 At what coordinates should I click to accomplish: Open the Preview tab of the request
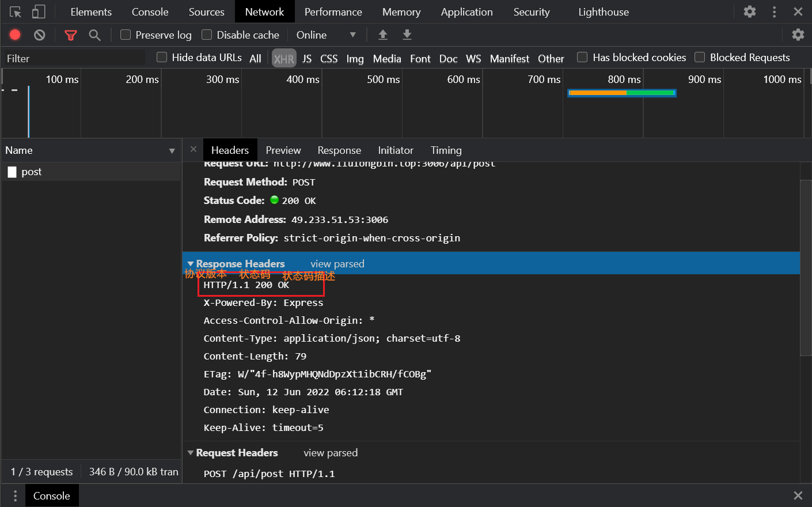coord(283,150)
